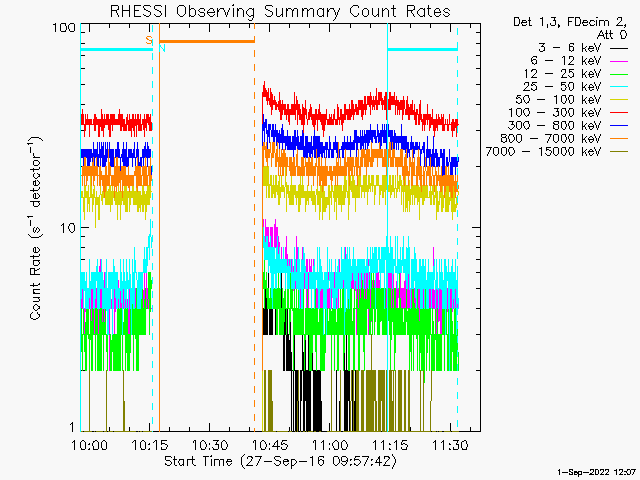Image resolution: width=640 pixels, height=480 pixels.
Task: Click the orange 'S' SAA marker label
Action: (x=149, y=40)
